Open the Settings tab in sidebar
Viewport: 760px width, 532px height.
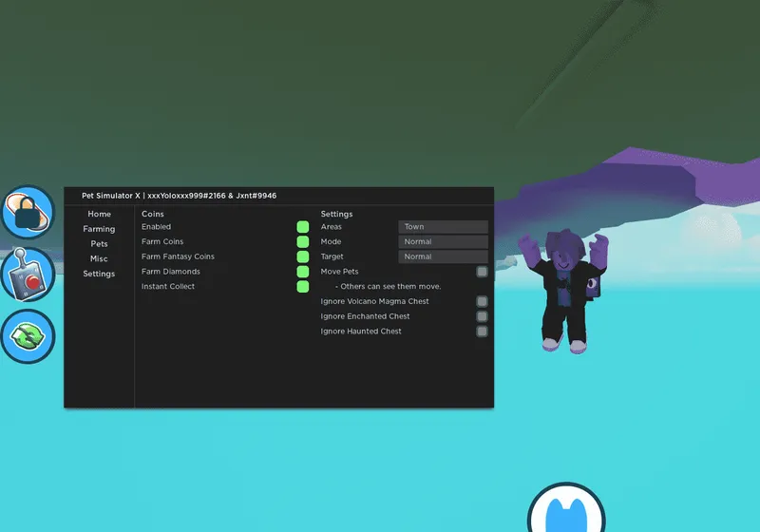(99, 274)
